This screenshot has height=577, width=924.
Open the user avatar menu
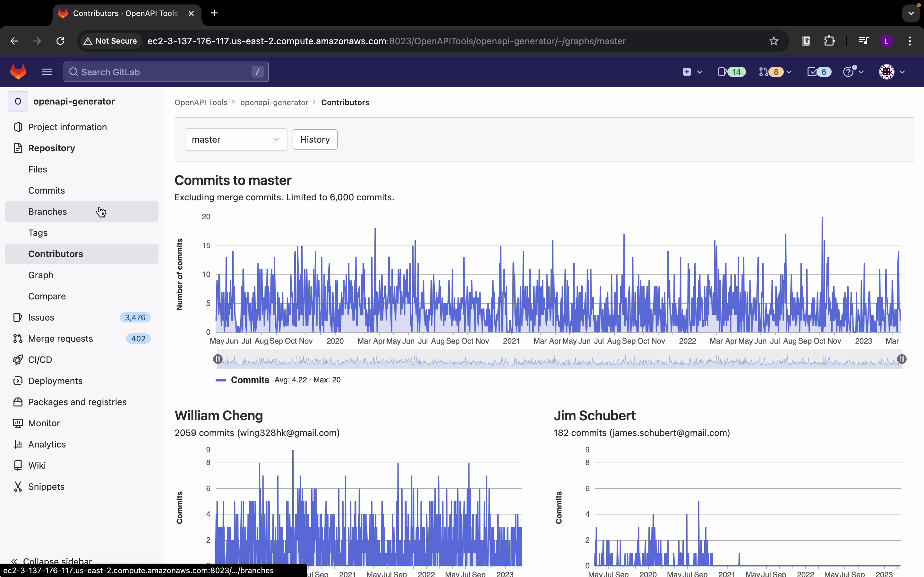[892, 72]
